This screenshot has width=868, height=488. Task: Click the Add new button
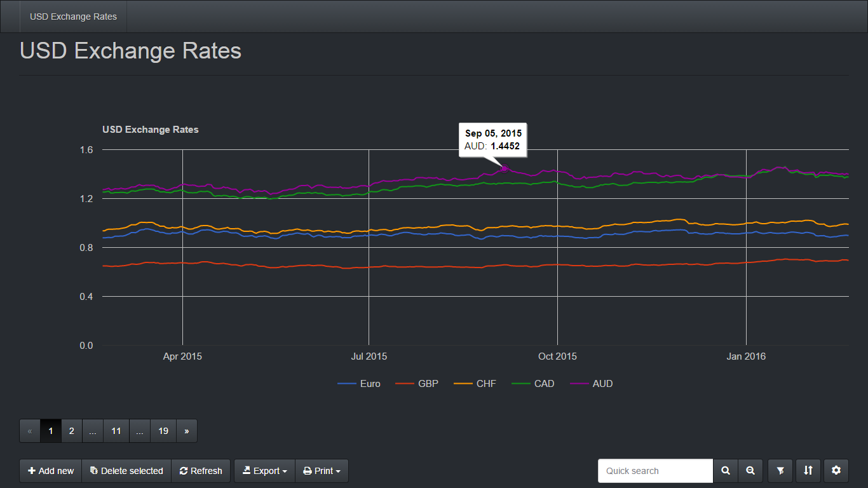(x=51, y=471)
